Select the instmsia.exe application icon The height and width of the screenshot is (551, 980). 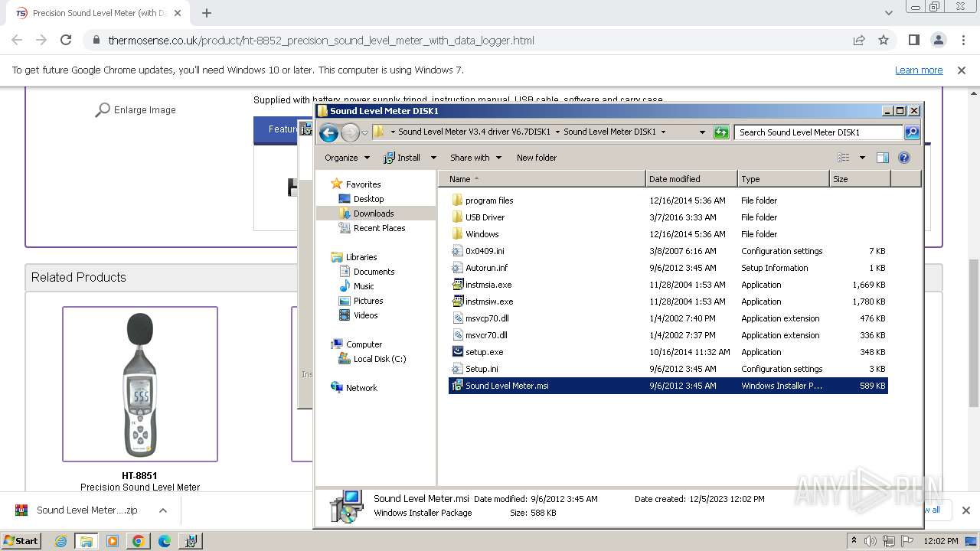(x=457, y=285)
